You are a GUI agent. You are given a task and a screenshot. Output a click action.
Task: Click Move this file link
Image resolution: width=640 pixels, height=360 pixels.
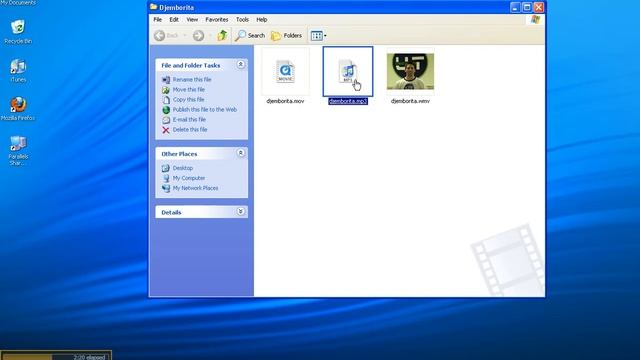pos(189,89)
